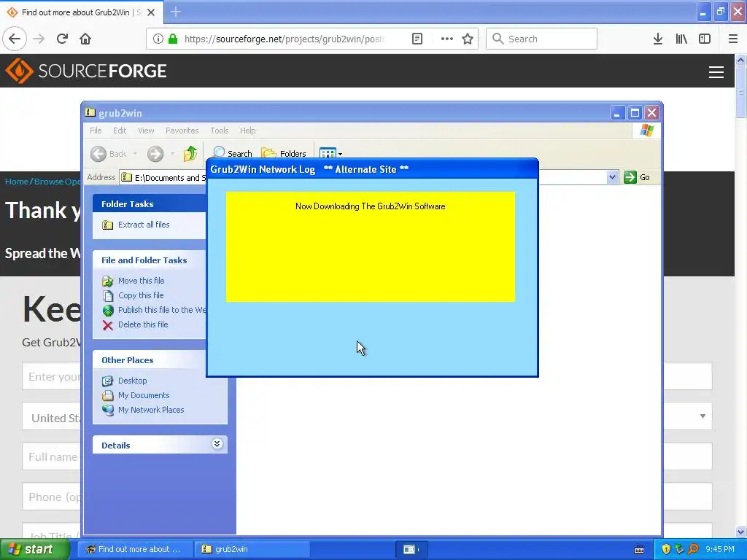Click the Home breadcrumb link on SourceForge
The height and width of the screenshot is (560, 747).
click(17, 182)
